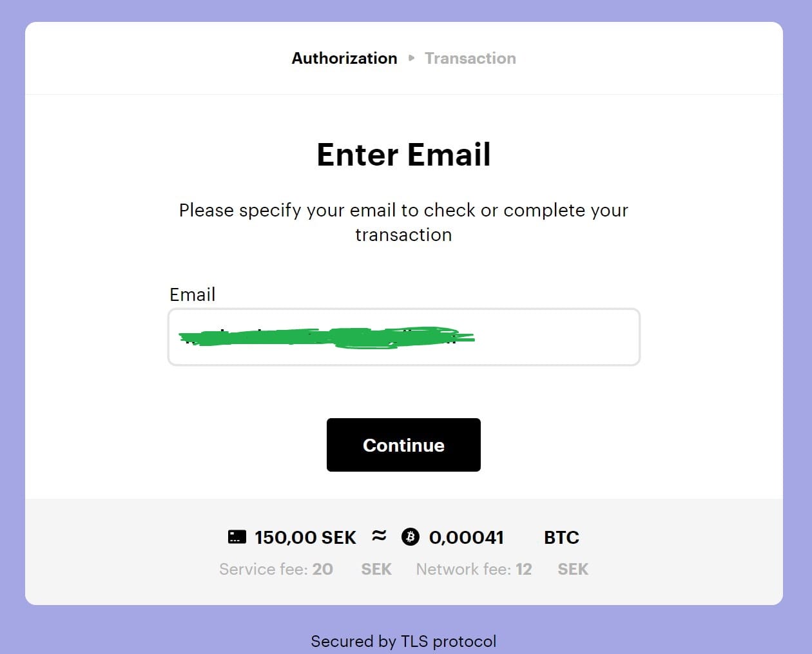
Task: Select the Authorization step
Action: click(x=344, y=58)
